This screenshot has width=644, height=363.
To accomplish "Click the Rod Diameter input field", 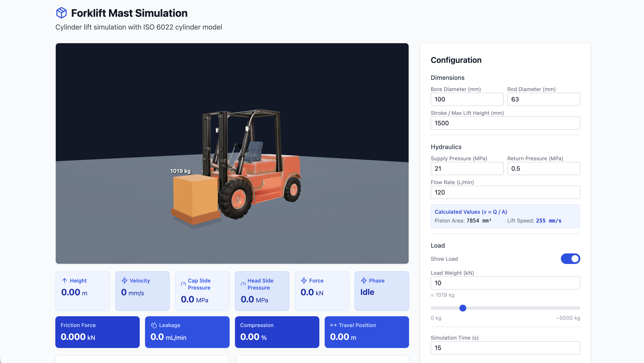I will (543, 99).
